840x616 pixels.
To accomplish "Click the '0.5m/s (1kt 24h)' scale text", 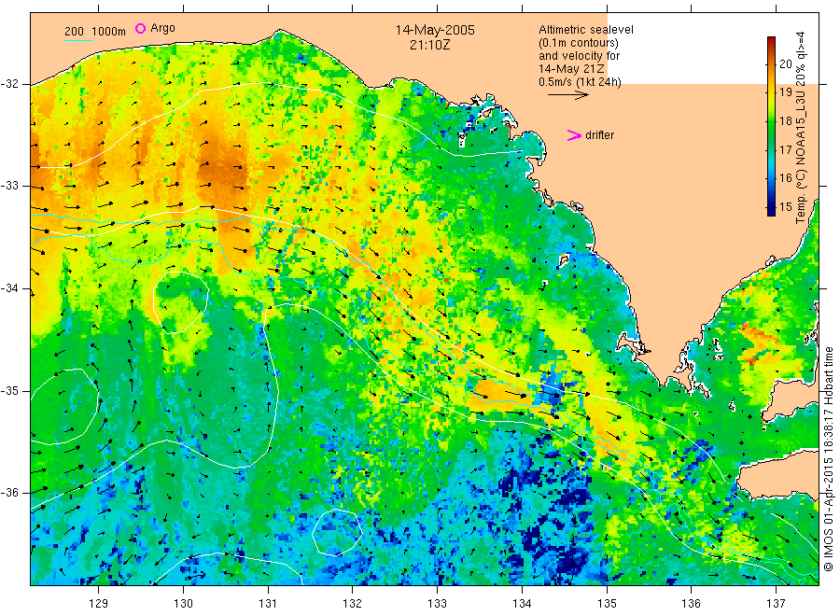I will (581, 82).
